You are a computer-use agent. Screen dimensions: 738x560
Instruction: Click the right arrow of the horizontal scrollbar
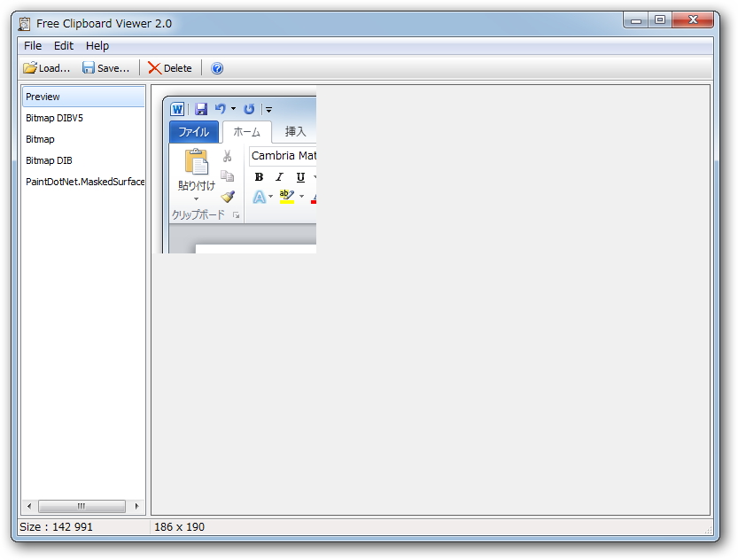[x=137, y=506]
